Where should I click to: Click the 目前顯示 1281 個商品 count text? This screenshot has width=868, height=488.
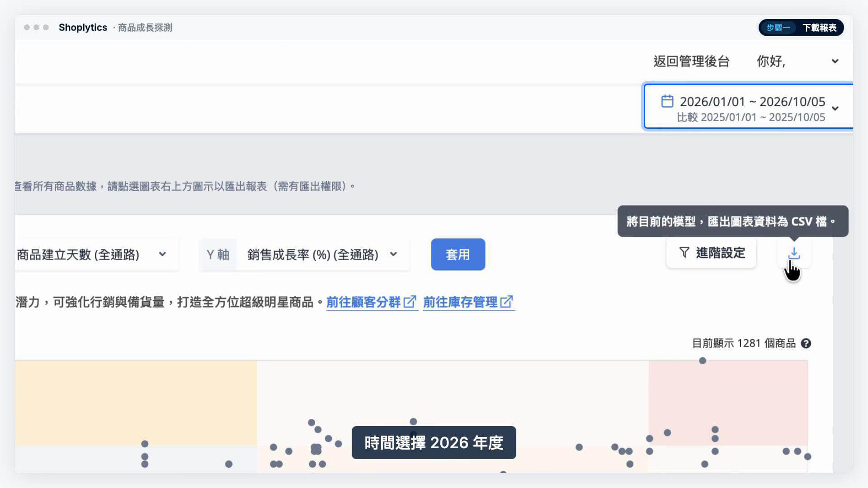click(x=744, y=343)
